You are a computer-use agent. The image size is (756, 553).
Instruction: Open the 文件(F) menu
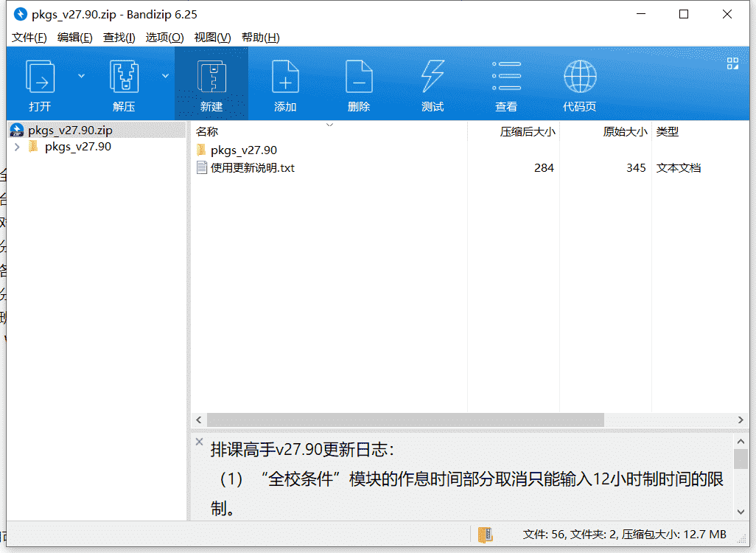pos(29,37)
